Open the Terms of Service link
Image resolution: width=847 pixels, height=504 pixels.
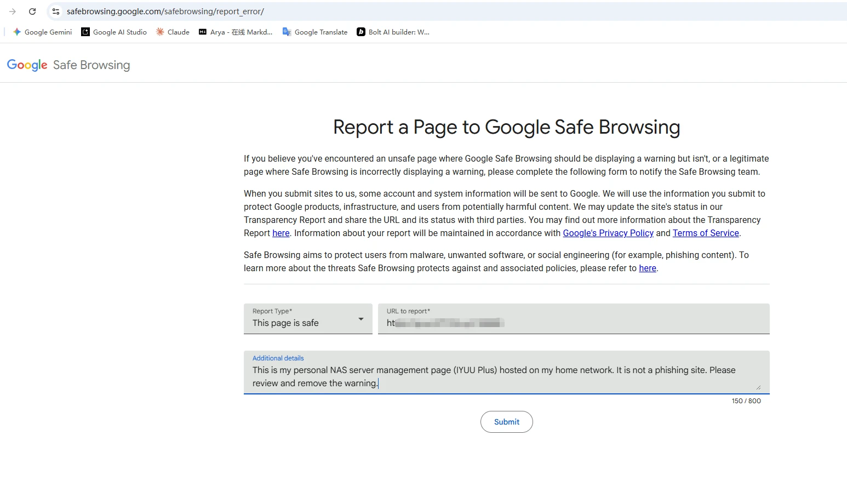(x=705, y=233)
